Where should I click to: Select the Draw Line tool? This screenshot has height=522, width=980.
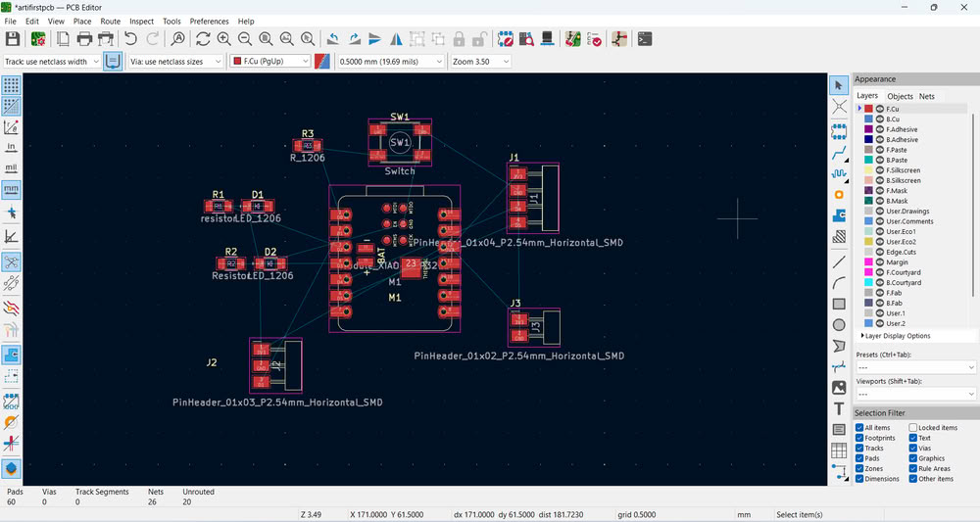[x=839, y=261]
